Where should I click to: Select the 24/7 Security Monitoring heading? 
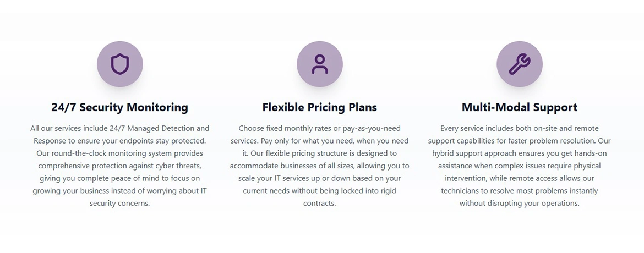(119, 107)
